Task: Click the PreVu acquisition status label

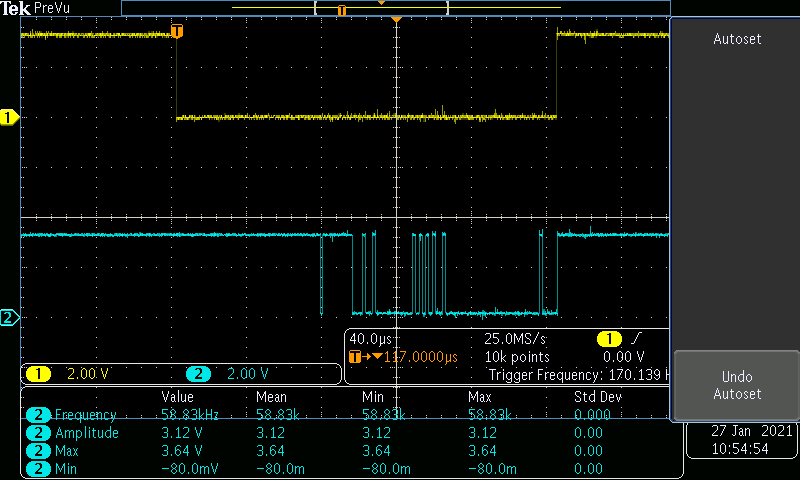Action: tap(52, 9)
